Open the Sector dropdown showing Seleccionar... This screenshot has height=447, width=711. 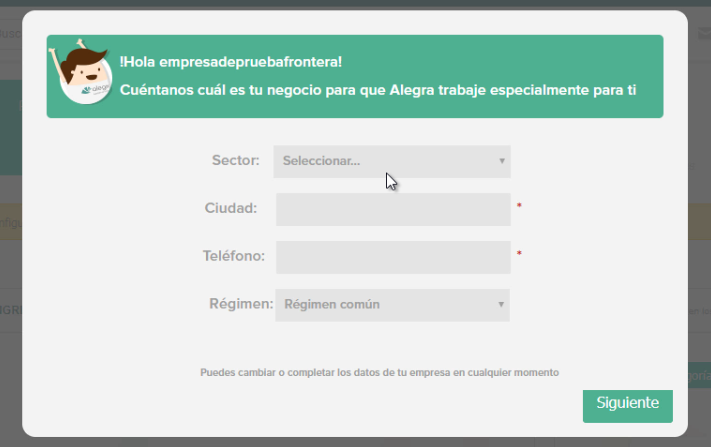(392, 161)
